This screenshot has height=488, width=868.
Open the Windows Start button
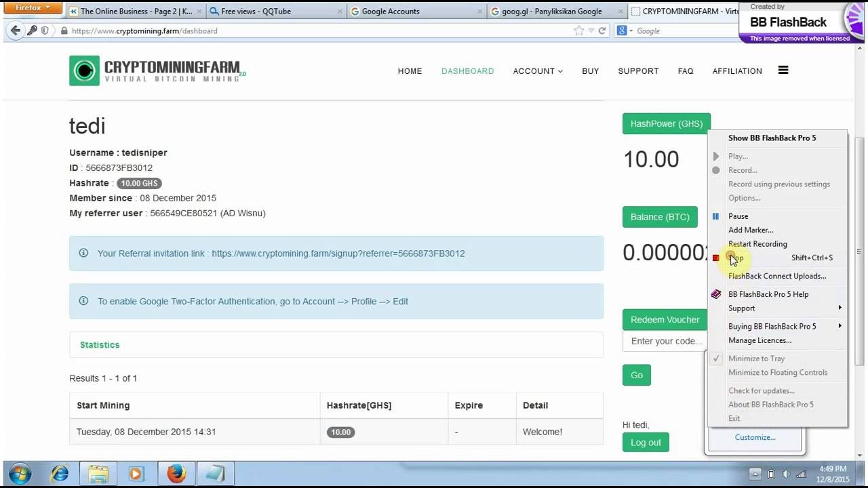click(20, 473)
